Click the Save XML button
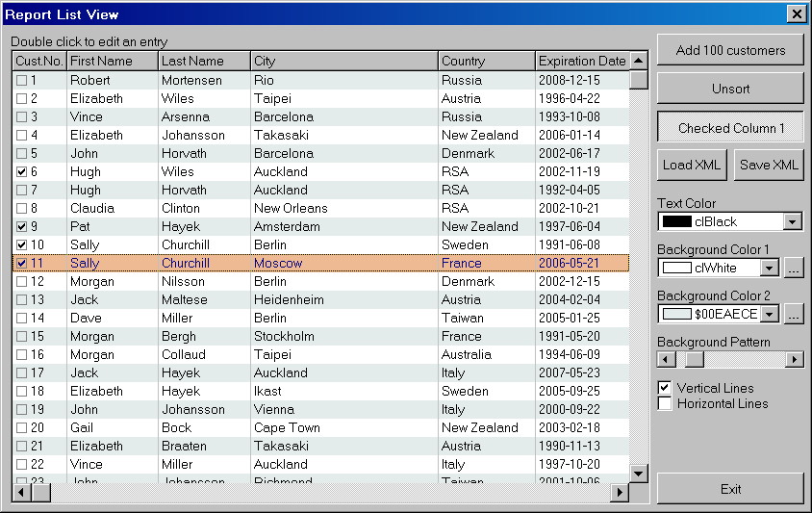Screen dimensions: 812x513 click(769, 165)
